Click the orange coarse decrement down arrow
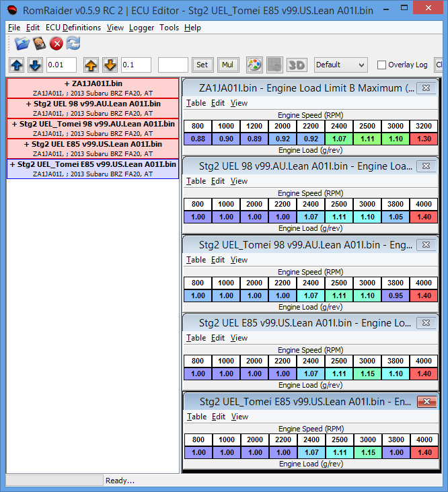The height and width of the screenshot is (492, 448). pyautogui.click(x=110, y=65)
